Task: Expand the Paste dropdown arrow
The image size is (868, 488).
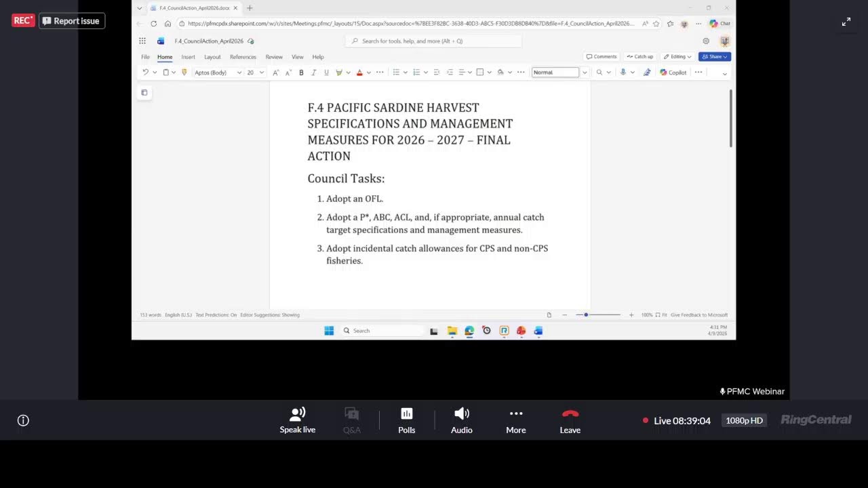Action: point(174,73)
